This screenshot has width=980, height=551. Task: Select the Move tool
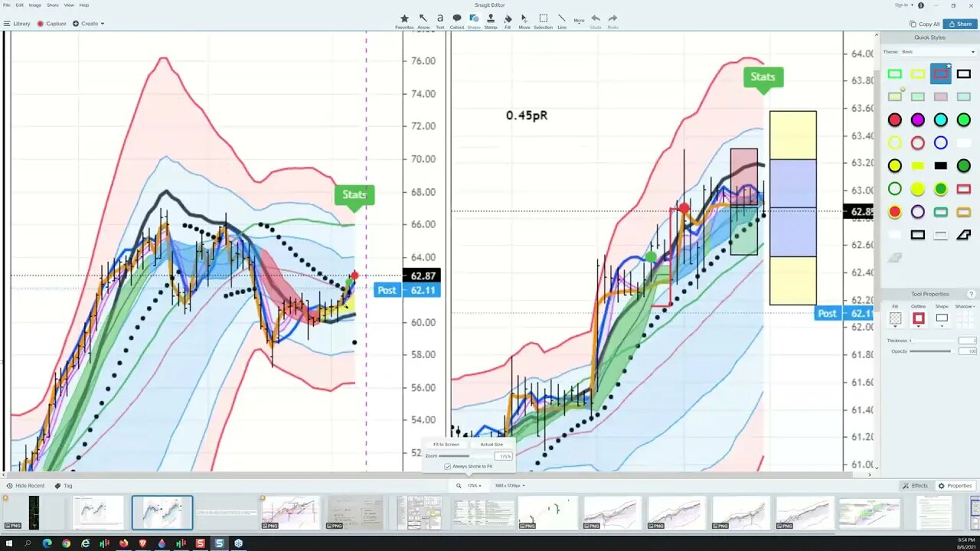[x=524, y=21]
